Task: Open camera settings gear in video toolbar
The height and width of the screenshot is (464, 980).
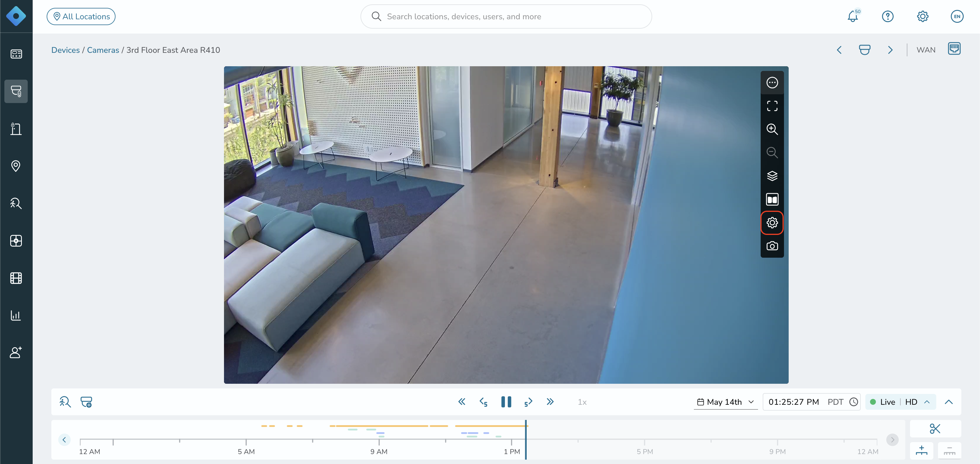Action: click(772, 223)
